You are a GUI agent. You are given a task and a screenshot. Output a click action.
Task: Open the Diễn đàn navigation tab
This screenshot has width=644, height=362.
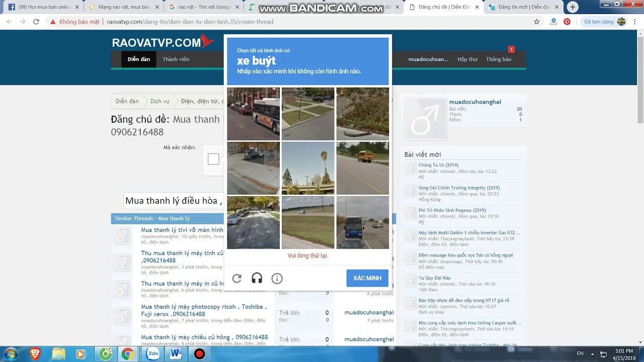tap(139, 59)
